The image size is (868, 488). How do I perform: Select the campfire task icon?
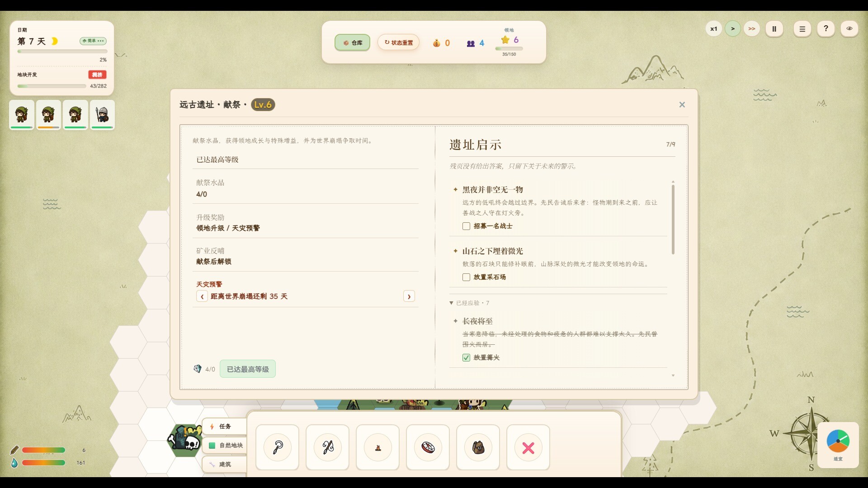pyautogui.click(x=377, y=447)
